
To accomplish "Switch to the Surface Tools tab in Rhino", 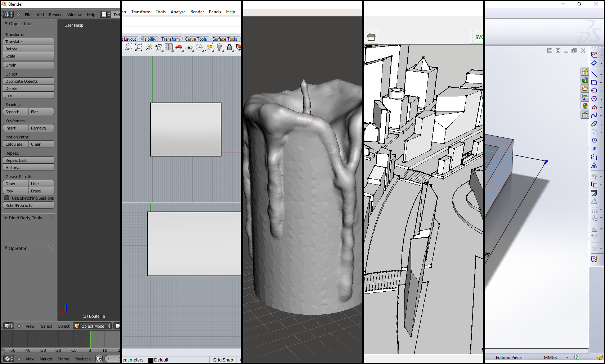I will pos(225,39).
